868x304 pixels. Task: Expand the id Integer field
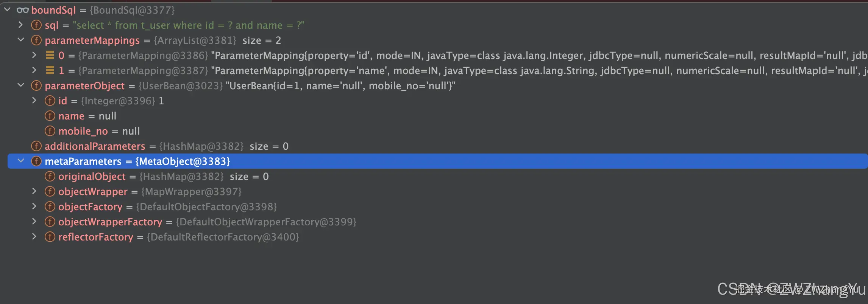pos(34,101)
